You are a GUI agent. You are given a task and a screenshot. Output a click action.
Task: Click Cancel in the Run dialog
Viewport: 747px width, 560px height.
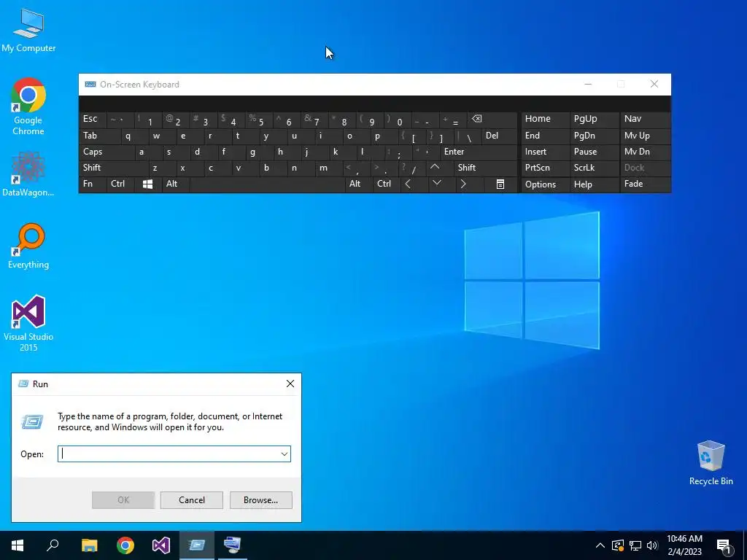coord(192,500)
